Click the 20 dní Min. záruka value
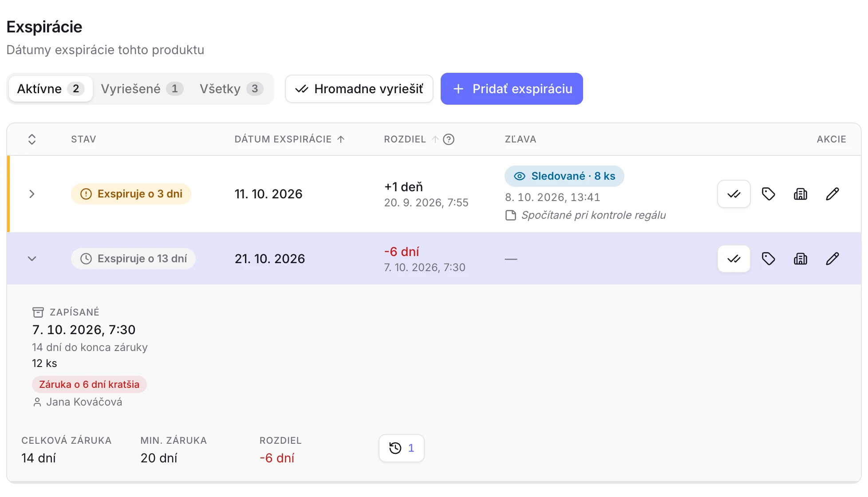 pyautogui.click(x=159, y=458)
